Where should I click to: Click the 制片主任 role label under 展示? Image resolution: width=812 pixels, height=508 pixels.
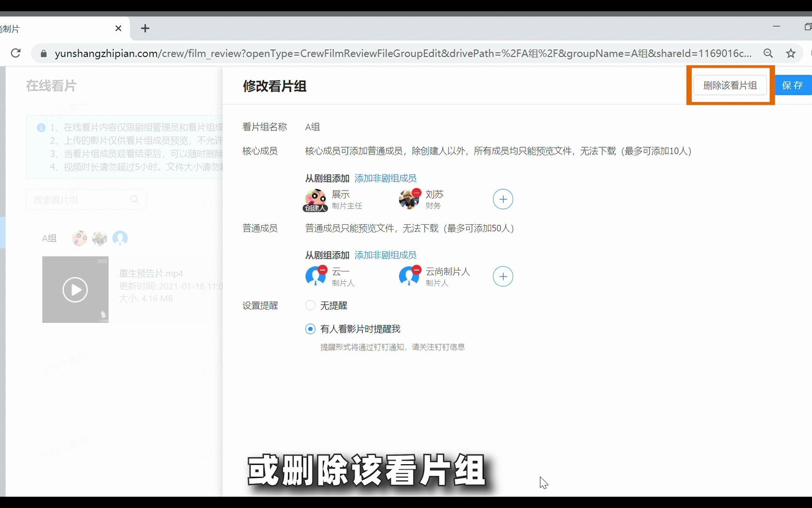point(347,206)
